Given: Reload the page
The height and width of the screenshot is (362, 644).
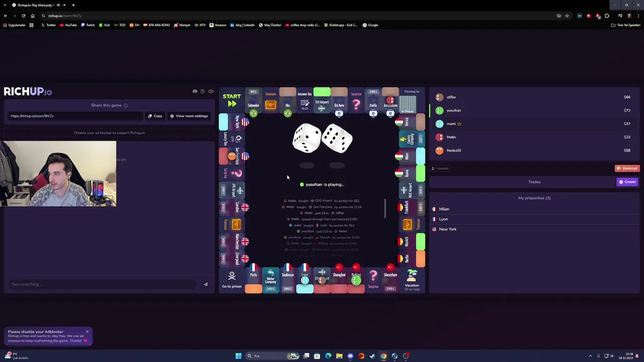Looking at the screenshot, I should [24, 16].
